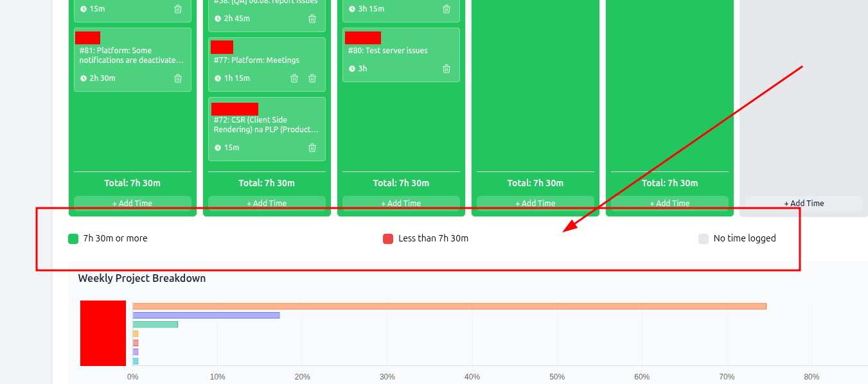The height and width of the screenshot is (384, 868).
Task: Click the gray "No time logged" legend swatch
Action: point(704,239)
